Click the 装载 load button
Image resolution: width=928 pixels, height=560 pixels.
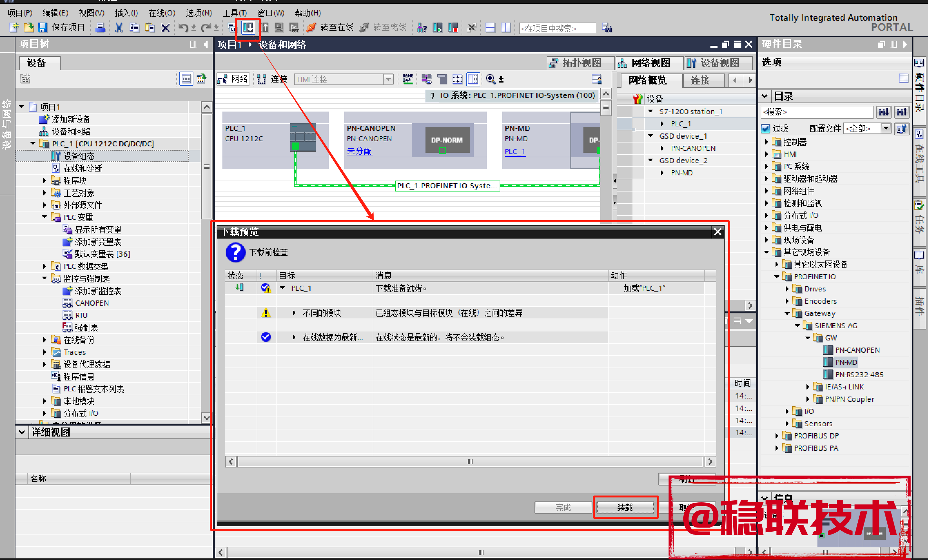point(625,507)
